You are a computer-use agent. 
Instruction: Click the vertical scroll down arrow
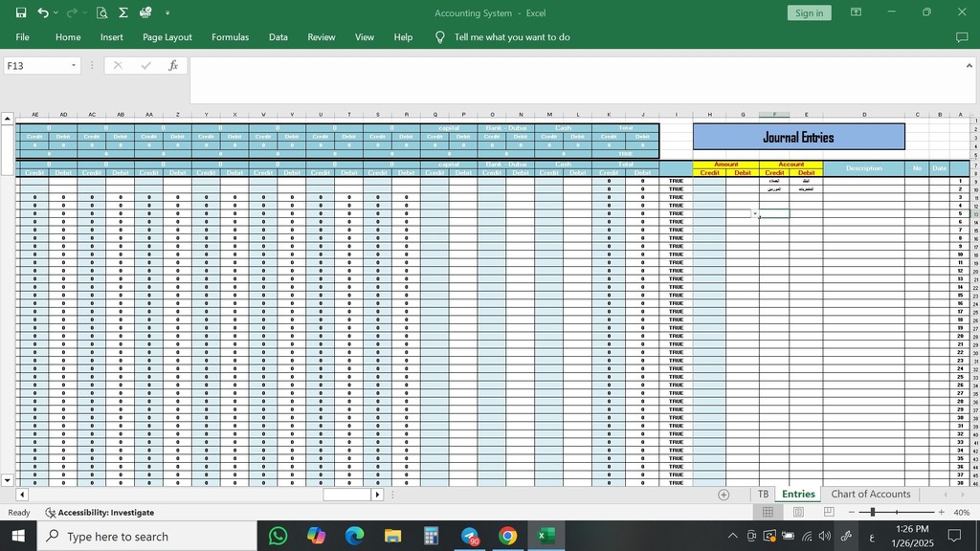(7, 480)
